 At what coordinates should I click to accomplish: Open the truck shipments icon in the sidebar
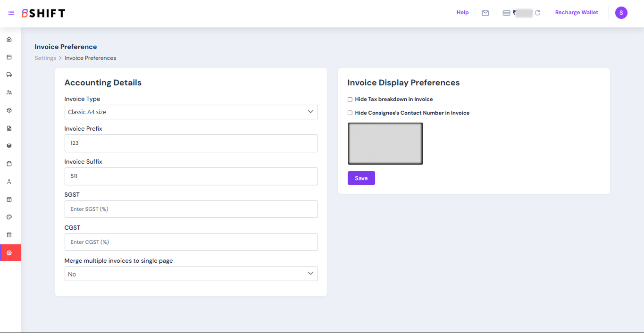tap(9, 75)
